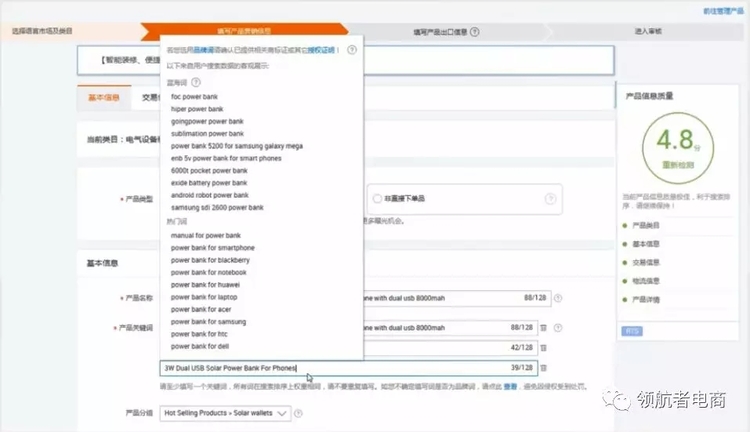Switch to the 基本信息 tab

pos(104,98)
